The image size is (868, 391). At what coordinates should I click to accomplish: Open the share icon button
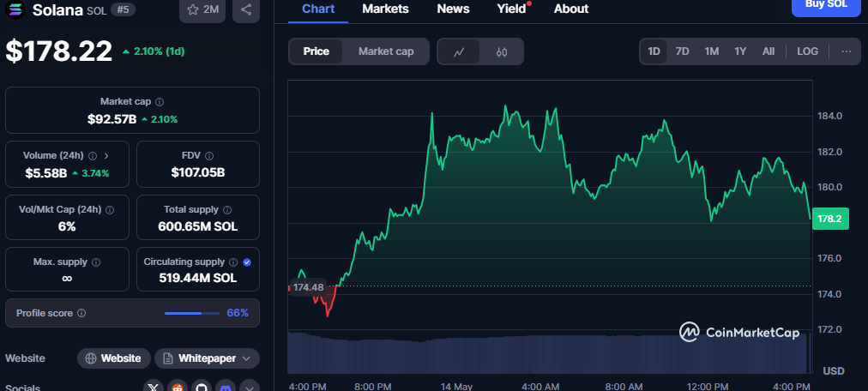246,9
